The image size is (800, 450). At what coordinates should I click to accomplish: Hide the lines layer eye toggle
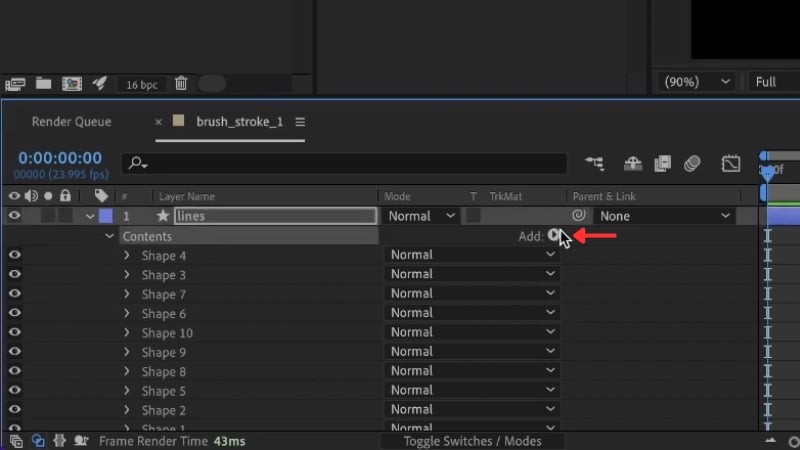(x=14, y=216)
